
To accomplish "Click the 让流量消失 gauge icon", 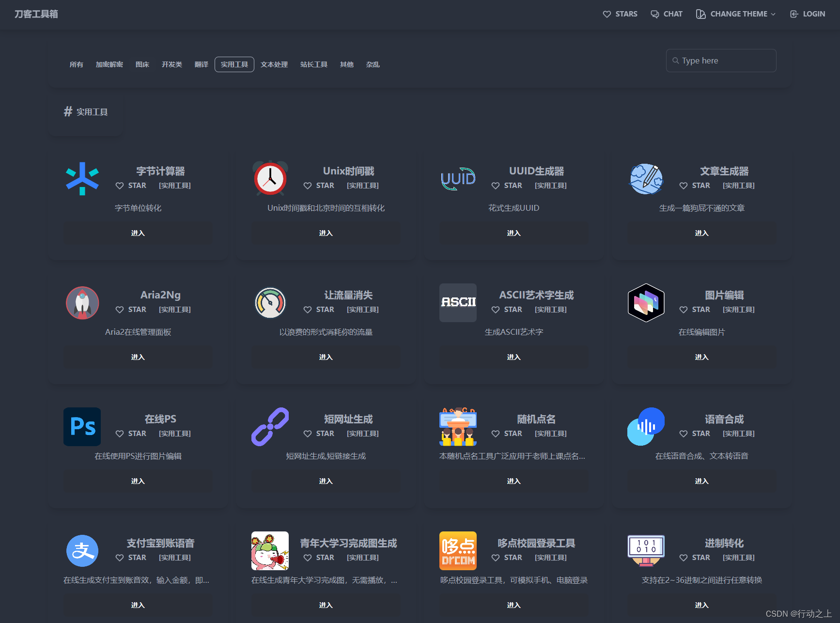I will coord(270,303).
